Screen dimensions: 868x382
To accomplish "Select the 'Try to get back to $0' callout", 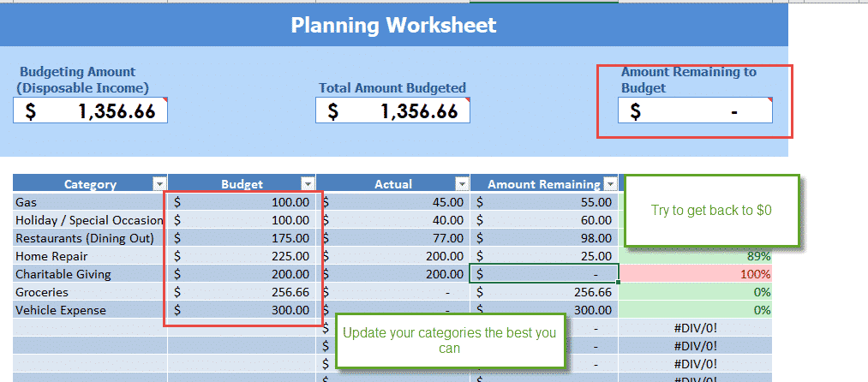I will [711, 211].
